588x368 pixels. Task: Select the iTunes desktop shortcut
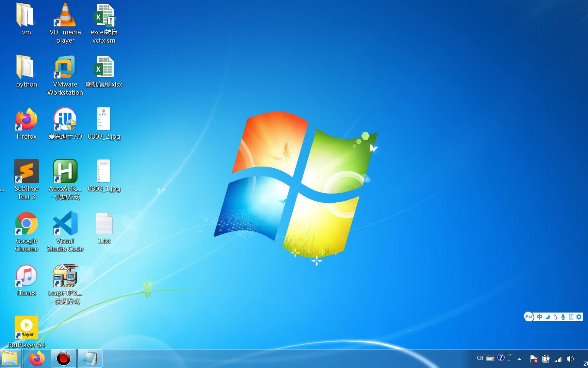tap(26, 280)
